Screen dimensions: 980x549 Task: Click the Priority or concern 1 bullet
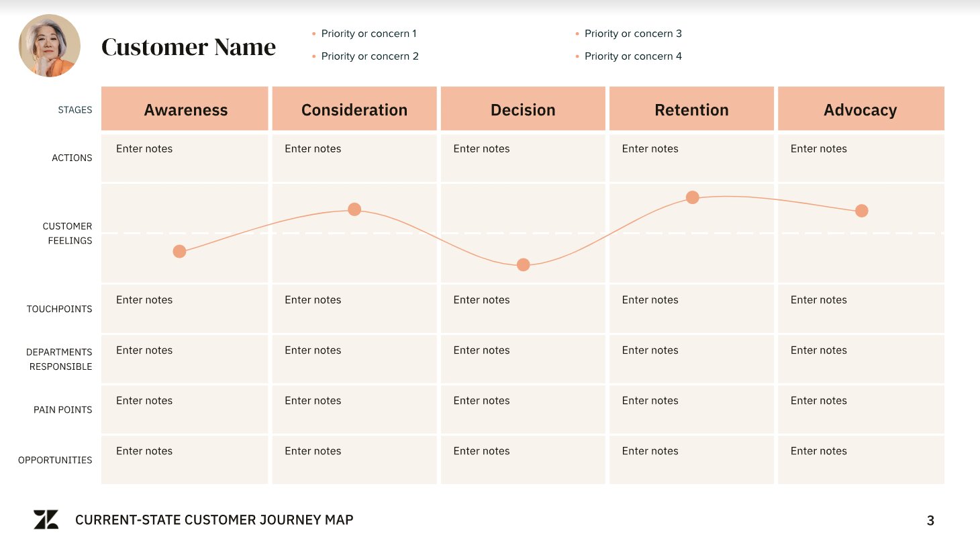(x=369, y=34)
